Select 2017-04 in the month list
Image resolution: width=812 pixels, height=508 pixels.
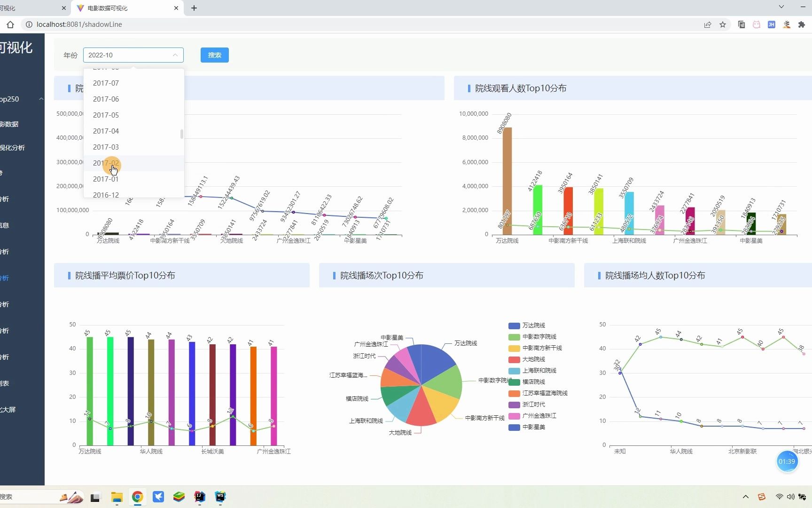click(x=133, y=131)
